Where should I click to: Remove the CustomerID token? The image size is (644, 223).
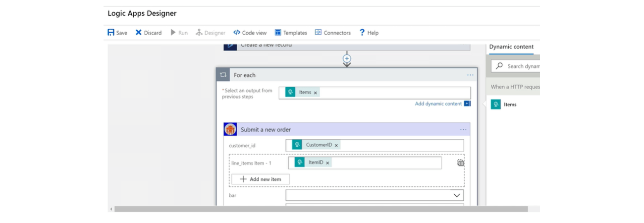coord(336,145)
